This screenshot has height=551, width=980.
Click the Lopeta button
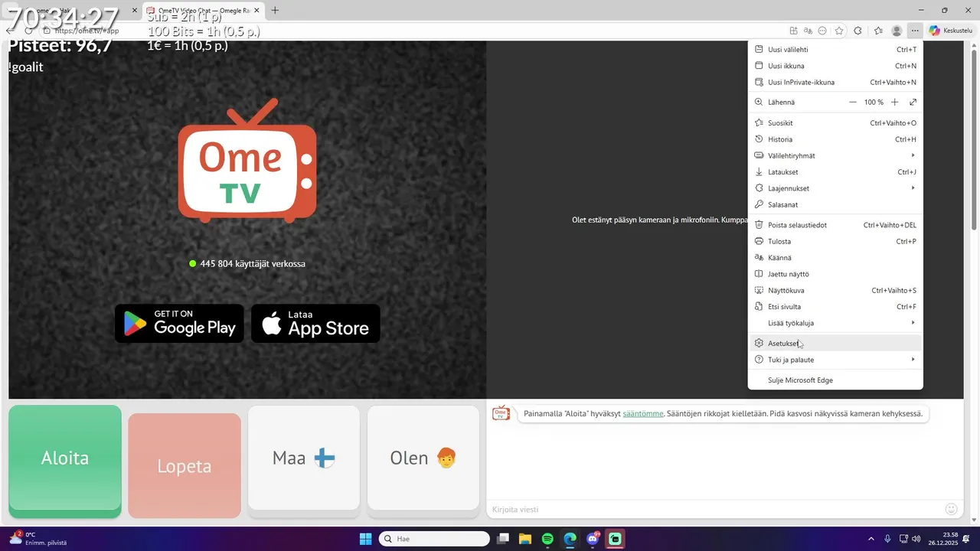(185, 466)
